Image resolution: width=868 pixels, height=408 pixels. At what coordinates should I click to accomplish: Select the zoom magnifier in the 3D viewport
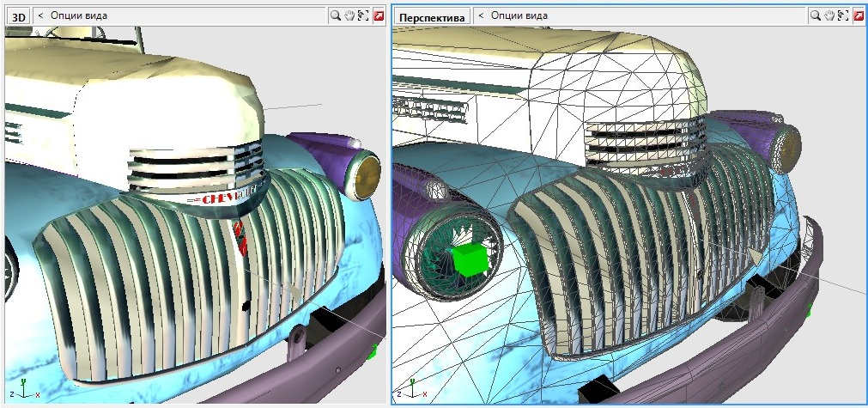336,15
